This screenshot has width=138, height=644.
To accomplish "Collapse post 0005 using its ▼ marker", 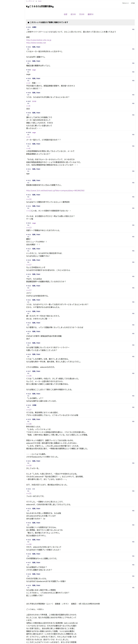I will tap(27, 78).
